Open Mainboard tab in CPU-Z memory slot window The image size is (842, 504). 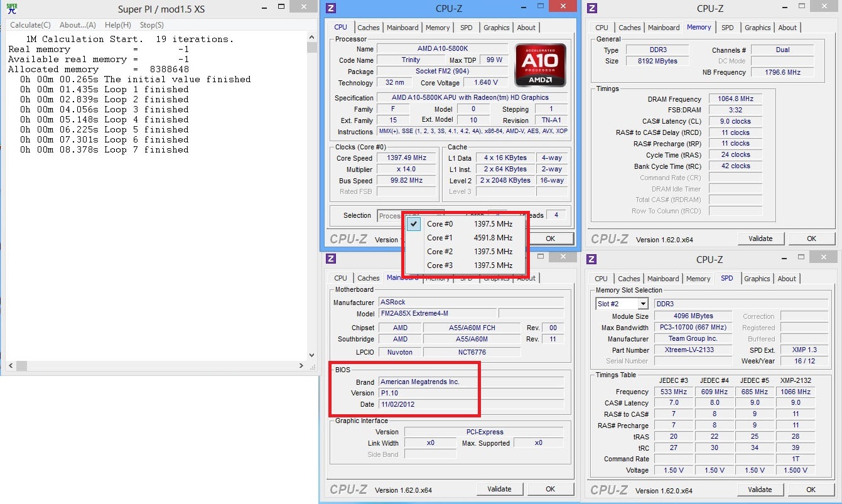pos(663,279)
